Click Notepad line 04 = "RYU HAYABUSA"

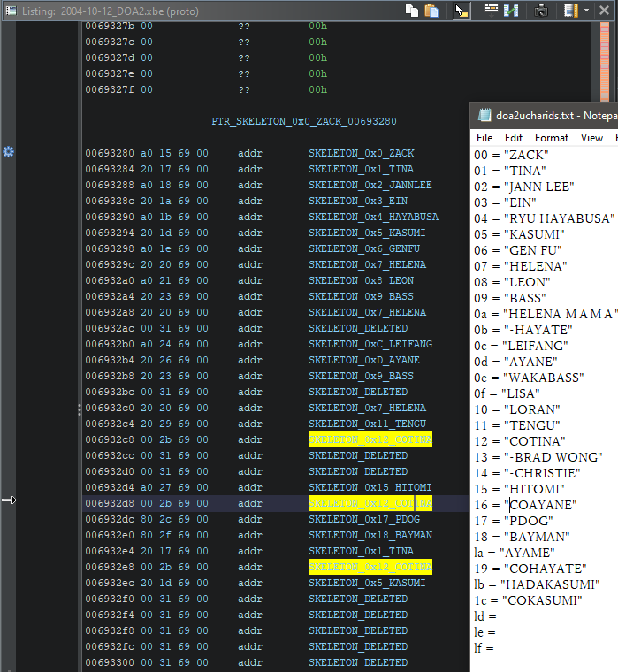coord(545,218)
